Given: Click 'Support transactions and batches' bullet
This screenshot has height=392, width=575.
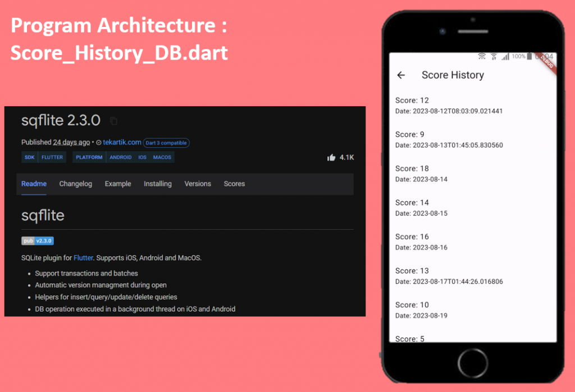Looking at the screenshot, I should [86, 273].
